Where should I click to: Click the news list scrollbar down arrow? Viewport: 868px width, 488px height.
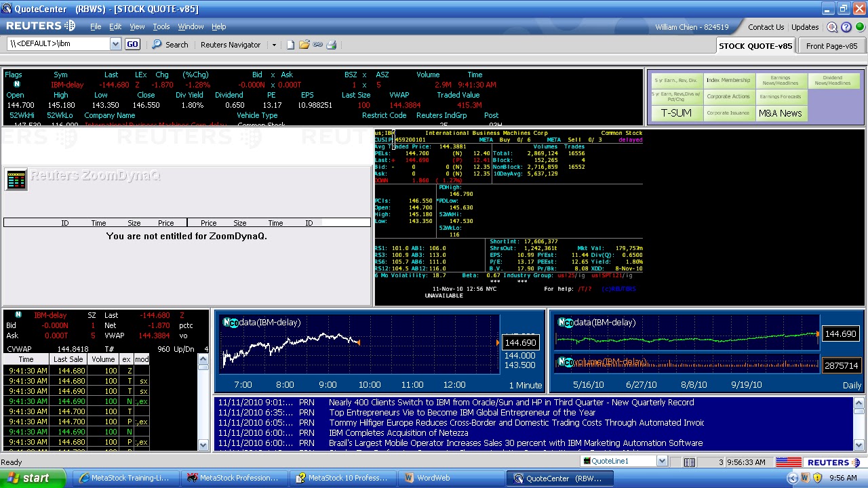click(859, 445)
